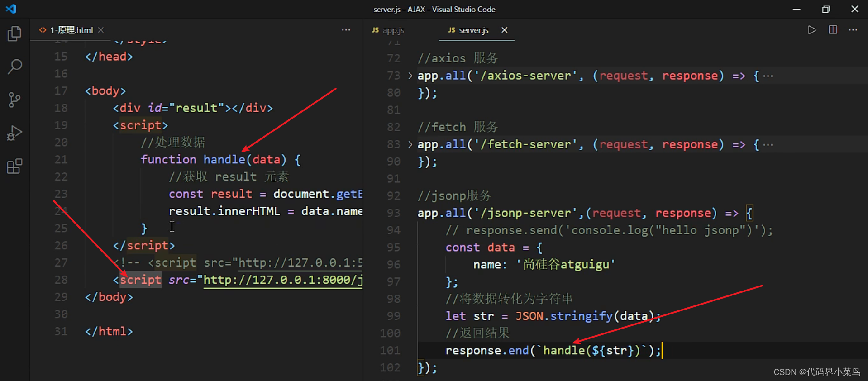Screen dimensions: 868x381
Task: Switch to the app.js tab
Action: pos(388,30)
